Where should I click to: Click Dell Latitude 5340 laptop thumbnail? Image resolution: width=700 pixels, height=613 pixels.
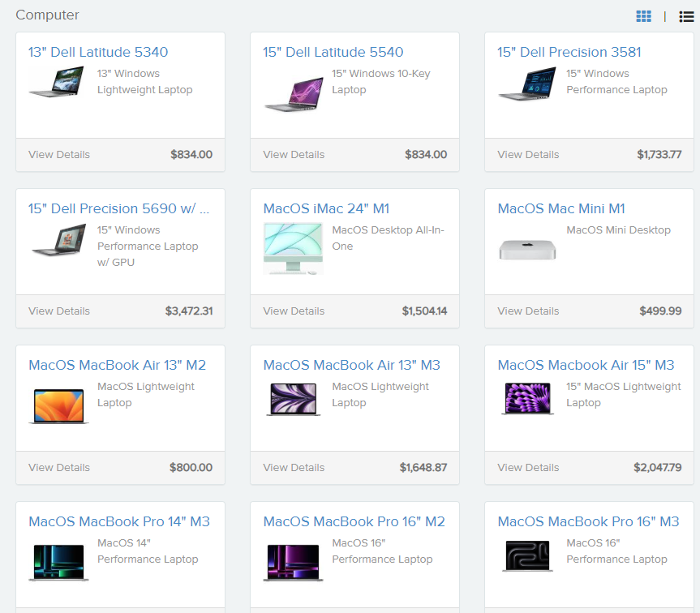coord(57,82)
